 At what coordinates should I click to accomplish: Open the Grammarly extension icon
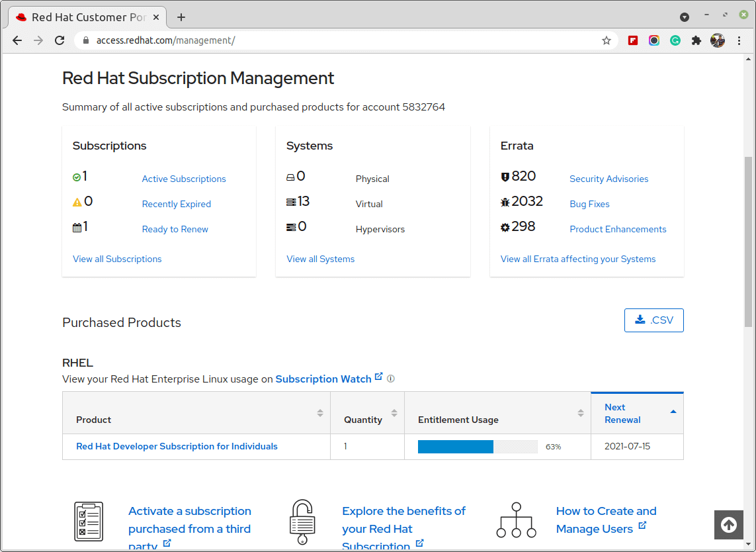[675, 40]
